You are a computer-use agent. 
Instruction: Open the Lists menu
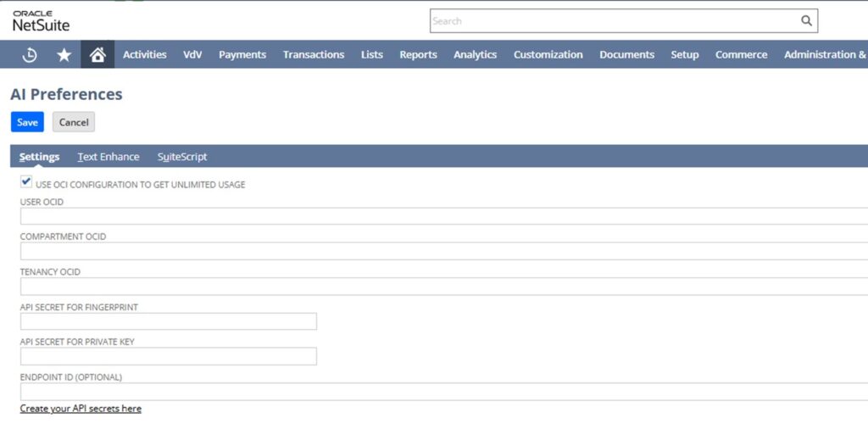(x=372, y=54)
